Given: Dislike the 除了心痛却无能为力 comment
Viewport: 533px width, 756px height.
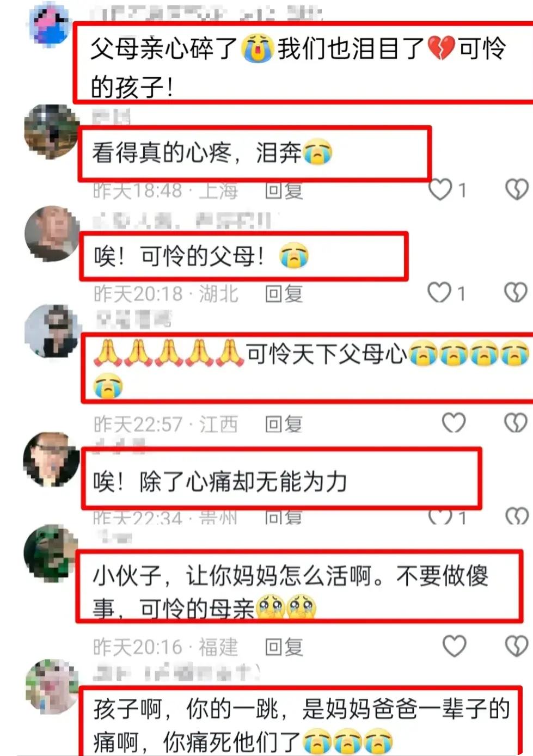Looking at the screenshot, I should (x=516, y=516).
